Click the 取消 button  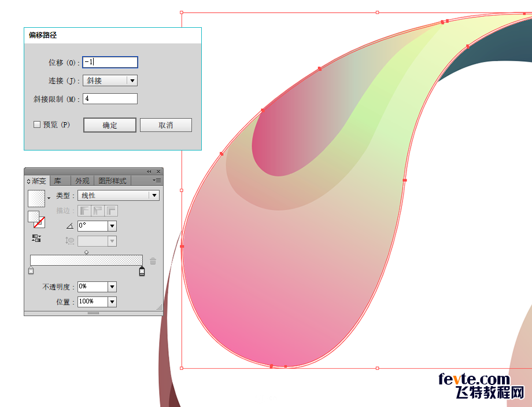(166, 125)
